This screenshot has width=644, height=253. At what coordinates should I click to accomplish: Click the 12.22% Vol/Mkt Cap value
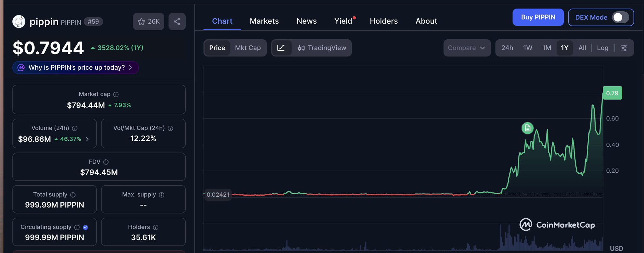[143, 139]
